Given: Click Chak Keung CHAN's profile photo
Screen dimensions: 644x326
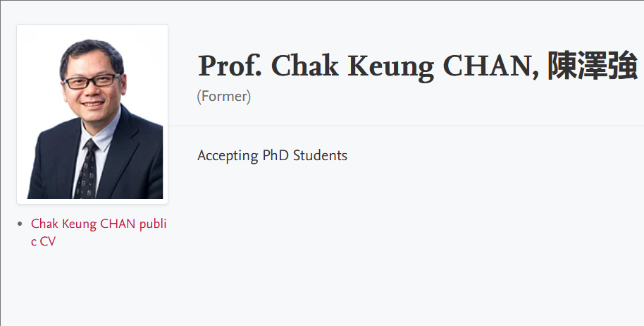Looking at the screenshot, I should tap(92, 114).
